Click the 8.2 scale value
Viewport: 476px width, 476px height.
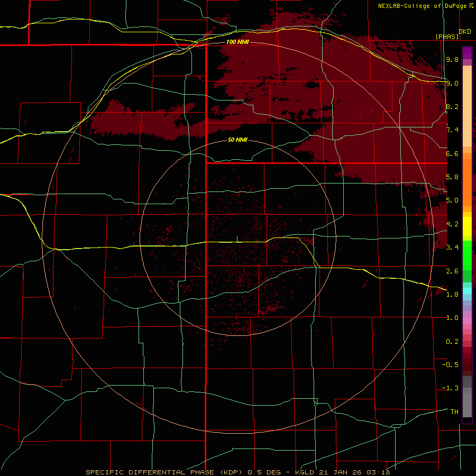[452, 106]
